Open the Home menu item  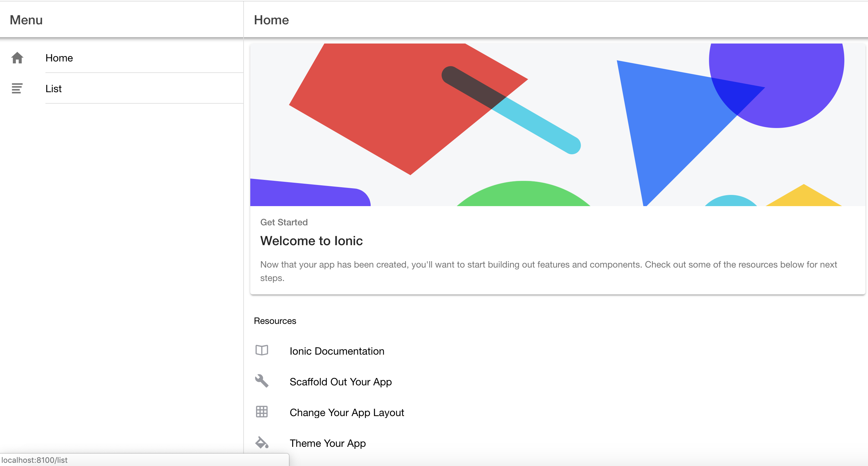point(122,58)
